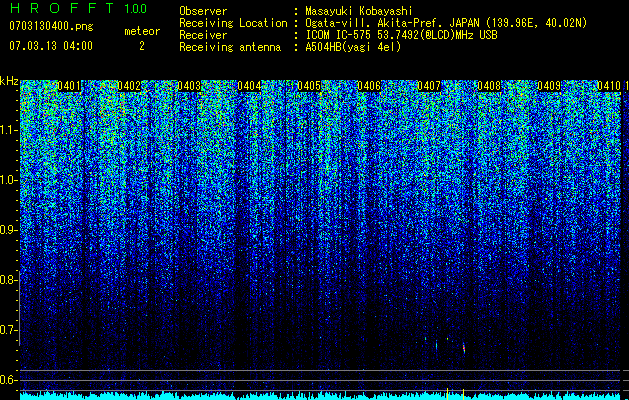Click the A504HB(yagi 4el) antenna text
Image resolution: width=629 pixels, height=400 pixels.
(353, 47)
